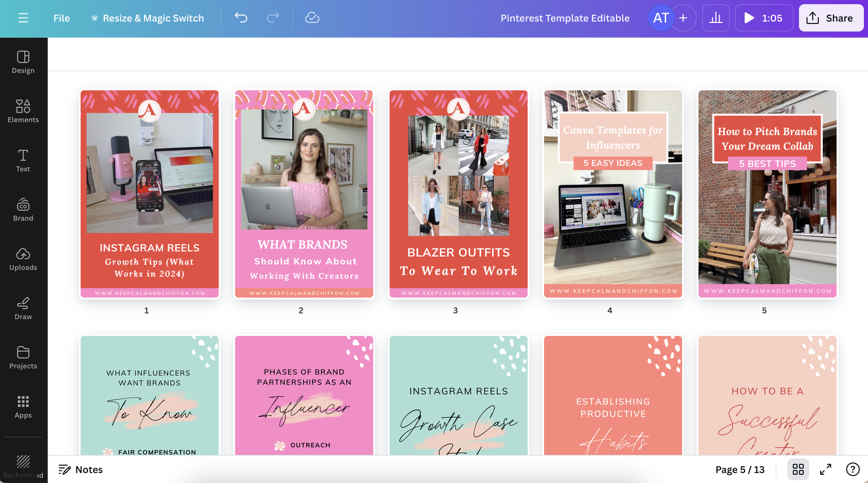Open the help question mark icon
The image size is (868, 483).
853,469
